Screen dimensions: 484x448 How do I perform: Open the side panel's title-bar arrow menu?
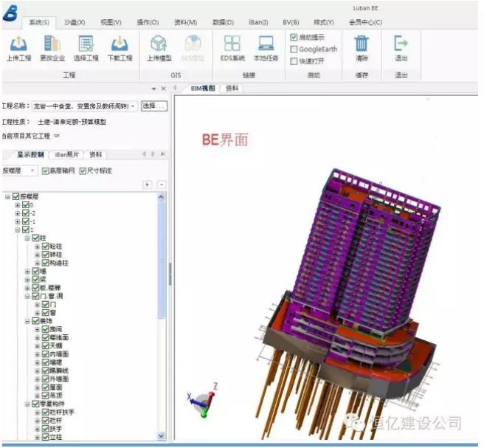click(153, 89)
